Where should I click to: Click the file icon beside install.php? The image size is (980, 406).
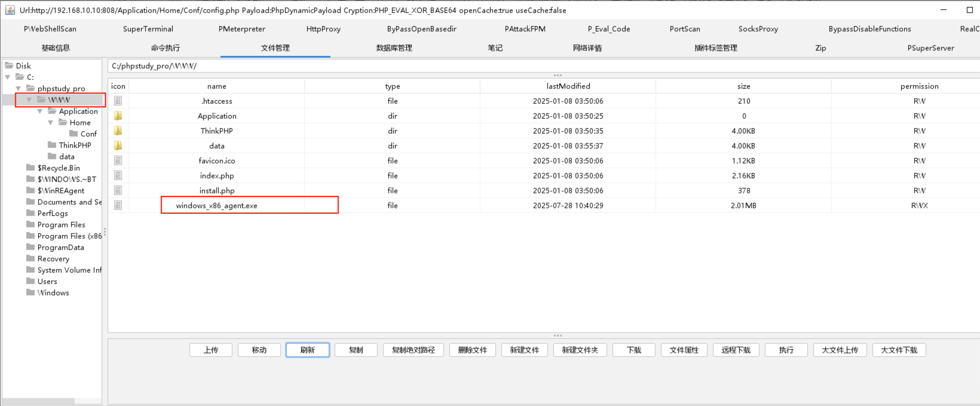tap(118, 191)
